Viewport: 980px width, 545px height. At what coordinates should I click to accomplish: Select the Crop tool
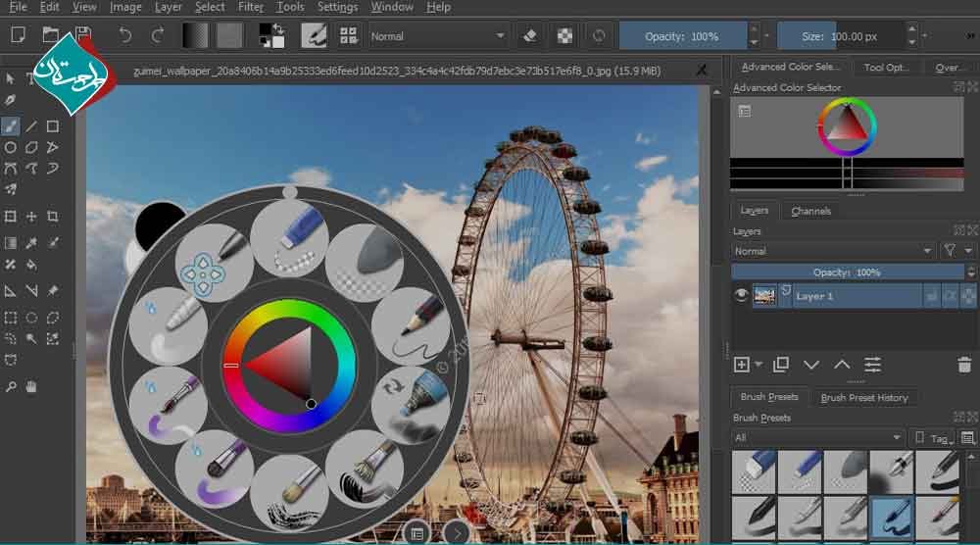tap(53, 217)
